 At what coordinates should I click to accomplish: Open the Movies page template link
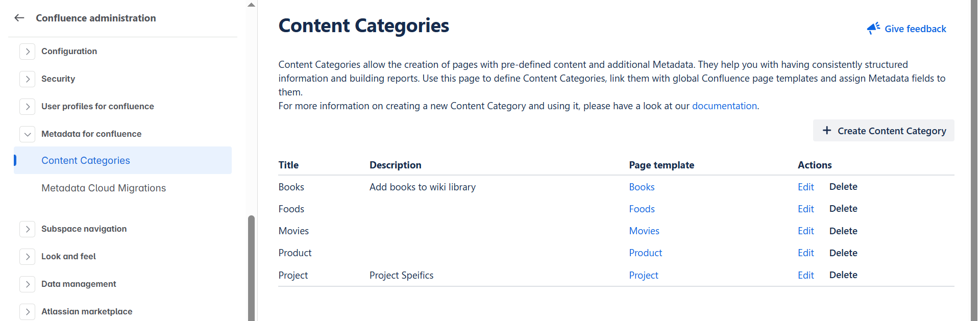click(x=644, y=231)
